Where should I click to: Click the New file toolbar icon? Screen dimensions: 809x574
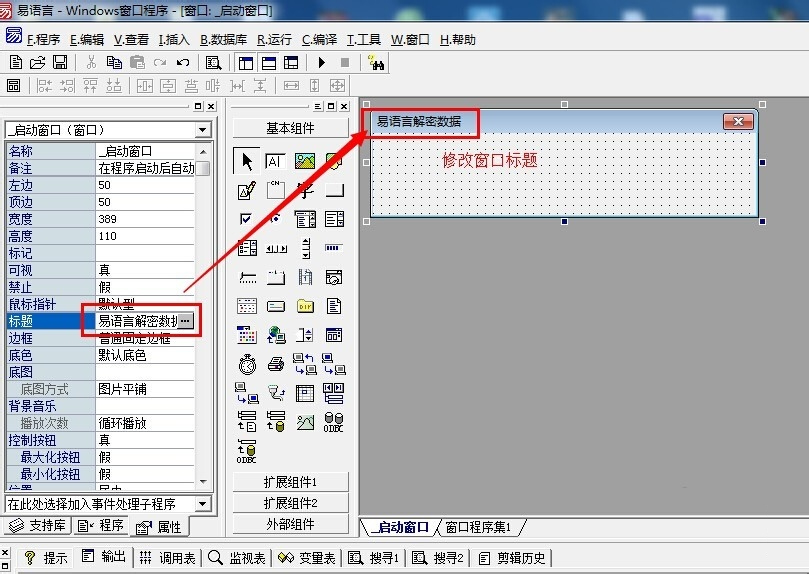(x=16, y=62)
